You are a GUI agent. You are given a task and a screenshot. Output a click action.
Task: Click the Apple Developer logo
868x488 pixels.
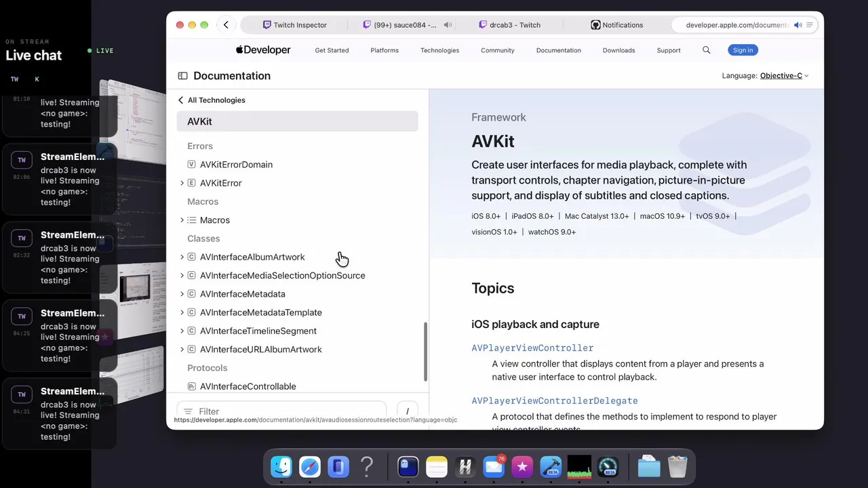(x=263, y=50)
